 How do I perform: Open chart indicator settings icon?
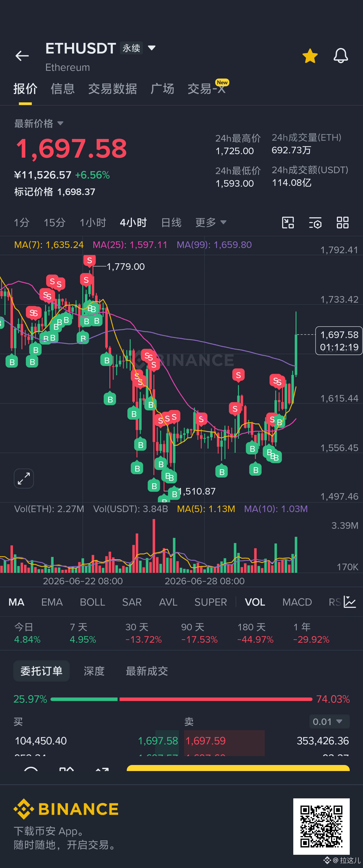tap(315, 223)
